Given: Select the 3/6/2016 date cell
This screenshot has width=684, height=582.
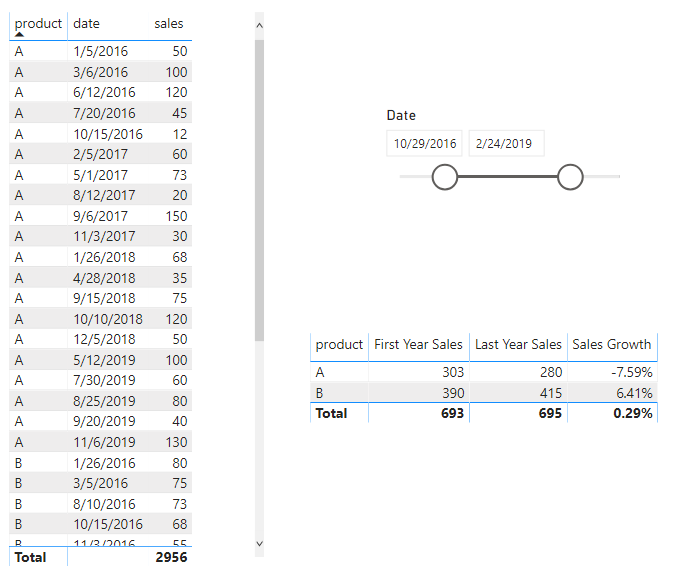Looking at the screenshot, I should tap(100, 72).
